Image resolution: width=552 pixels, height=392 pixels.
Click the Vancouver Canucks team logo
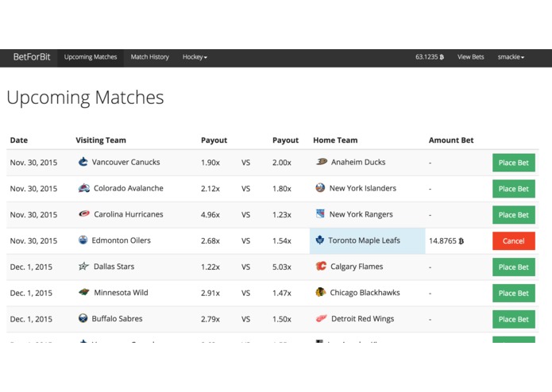[83, 162]
